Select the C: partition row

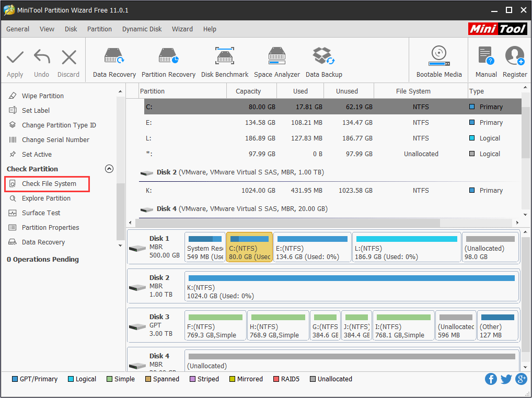[x=332, y=107]
